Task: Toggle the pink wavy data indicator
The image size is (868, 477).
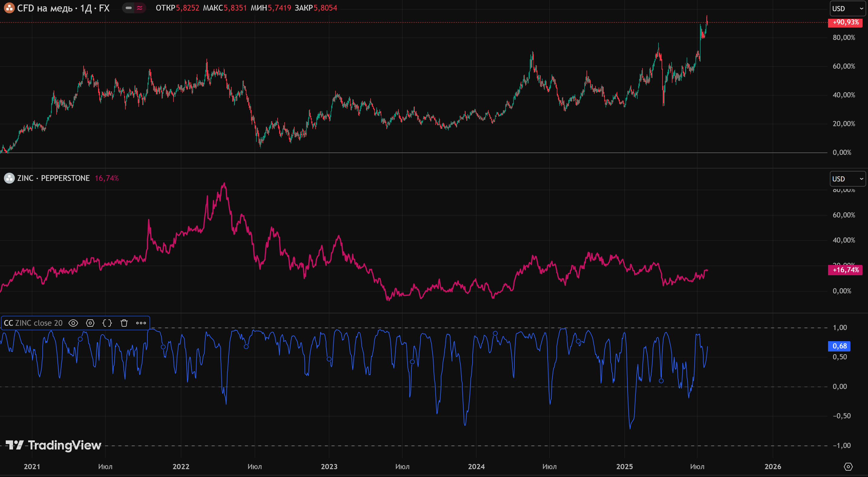Action: click(x=140, y=8)
